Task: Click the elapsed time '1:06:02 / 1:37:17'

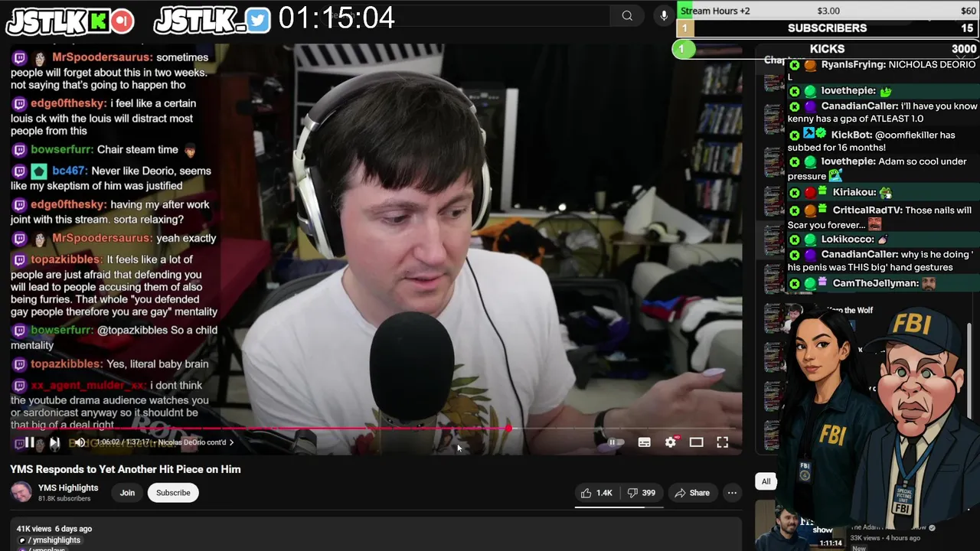Action: [x=121, y=442]
